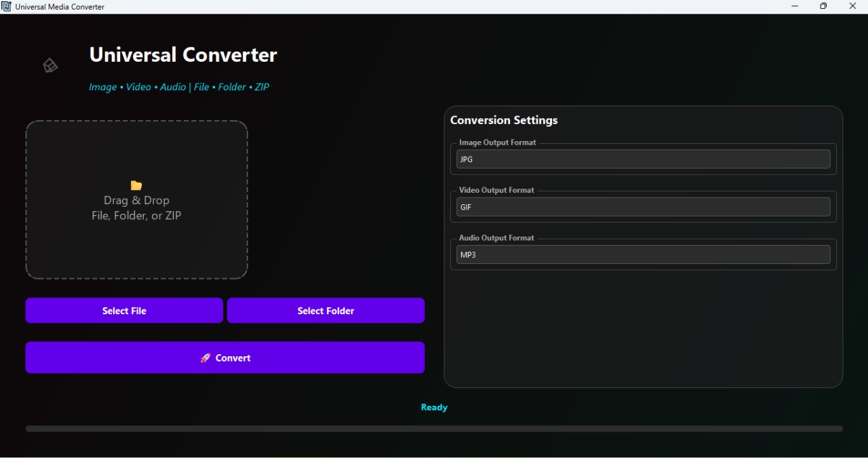The height and width of the screenshot is (458, 868).
Task: Minimize the Universal Media Converter window
Action: pyautogui.click(x=794, y=6)
